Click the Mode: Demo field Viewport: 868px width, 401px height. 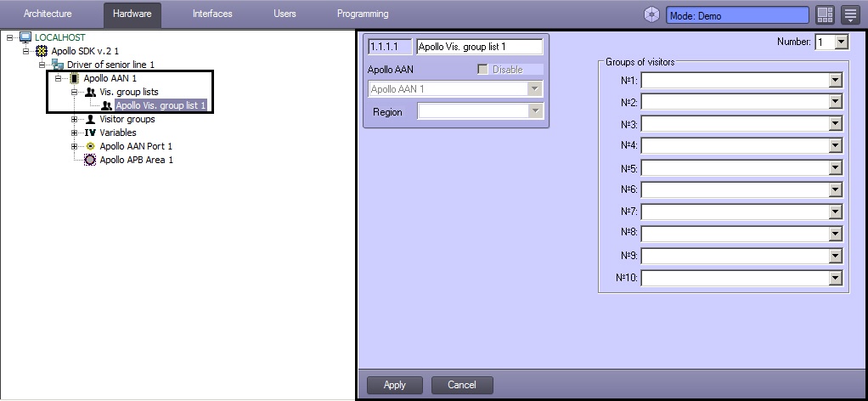tap(737, 15)
